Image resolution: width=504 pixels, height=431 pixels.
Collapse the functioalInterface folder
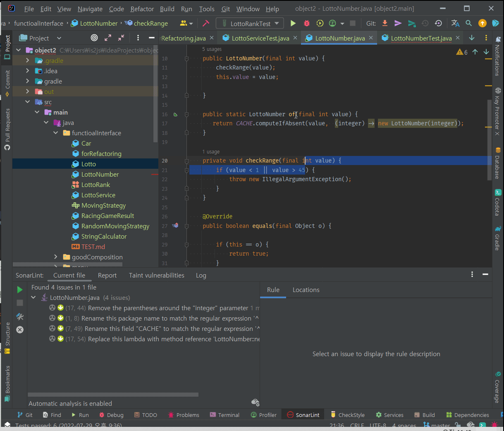tap(56, 133)
